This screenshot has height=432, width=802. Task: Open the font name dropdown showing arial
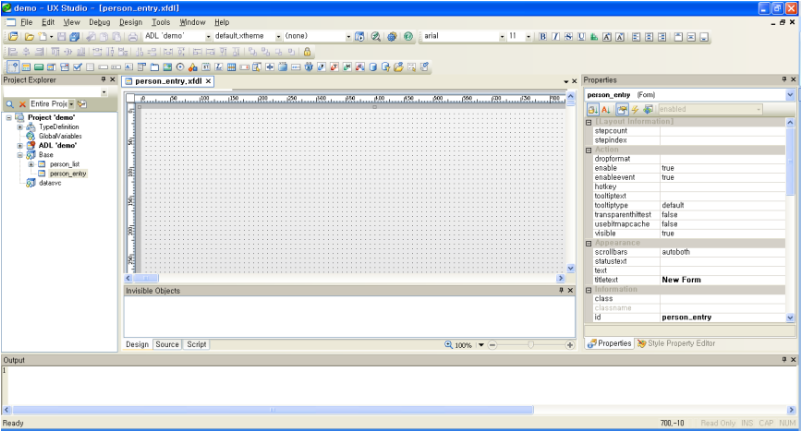pyautogui.click(x=501, y=36)
